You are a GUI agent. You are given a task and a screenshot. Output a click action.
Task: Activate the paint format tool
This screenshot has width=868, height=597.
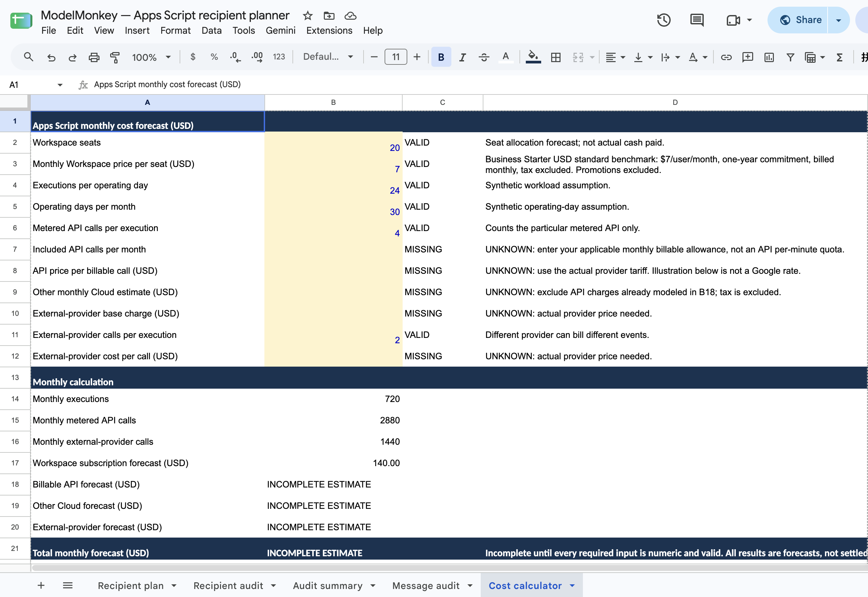coord(115,57)
